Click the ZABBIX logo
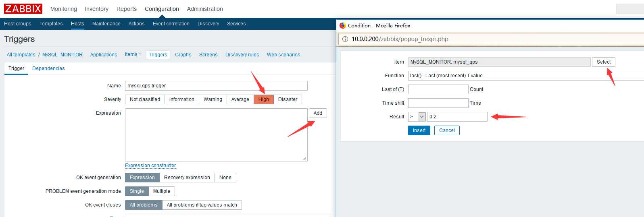Screen dimensions: 644x217 pyautogui.click(x=23, y=8)
